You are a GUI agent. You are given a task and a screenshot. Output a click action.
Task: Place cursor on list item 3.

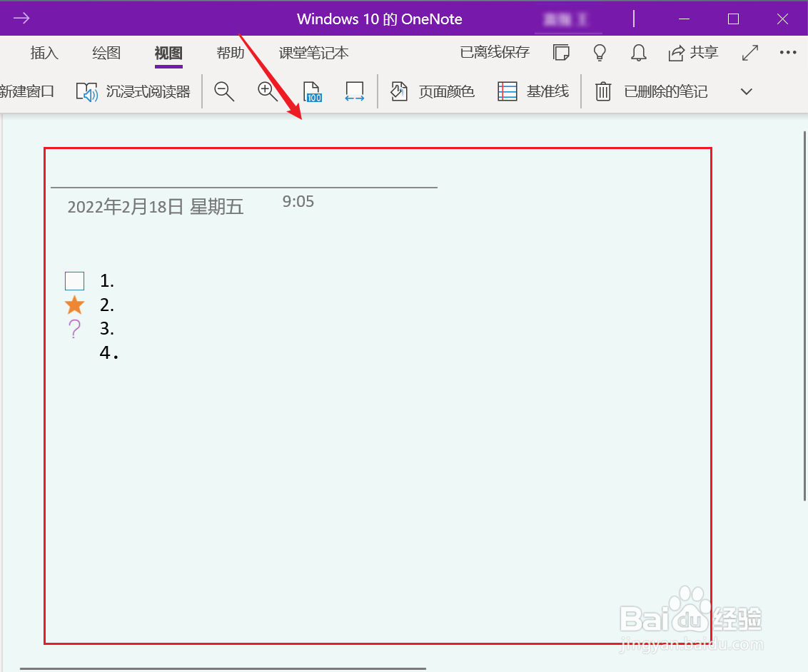click(x=106, y=329)
